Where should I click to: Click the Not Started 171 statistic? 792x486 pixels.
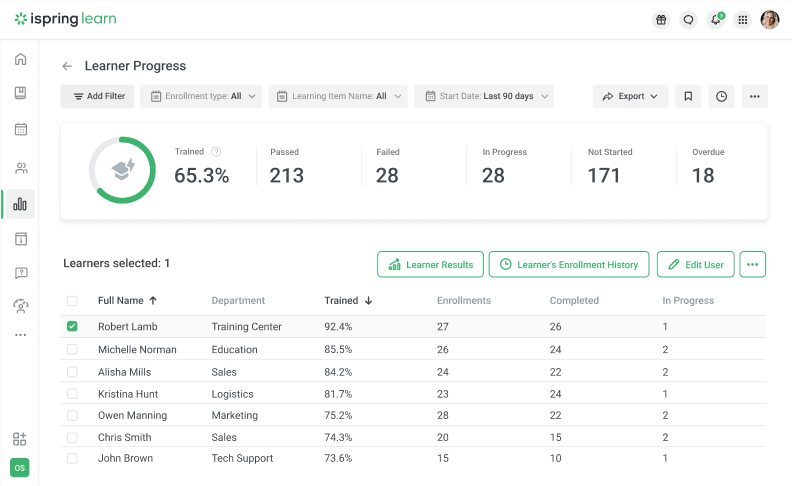click(610, 167)
